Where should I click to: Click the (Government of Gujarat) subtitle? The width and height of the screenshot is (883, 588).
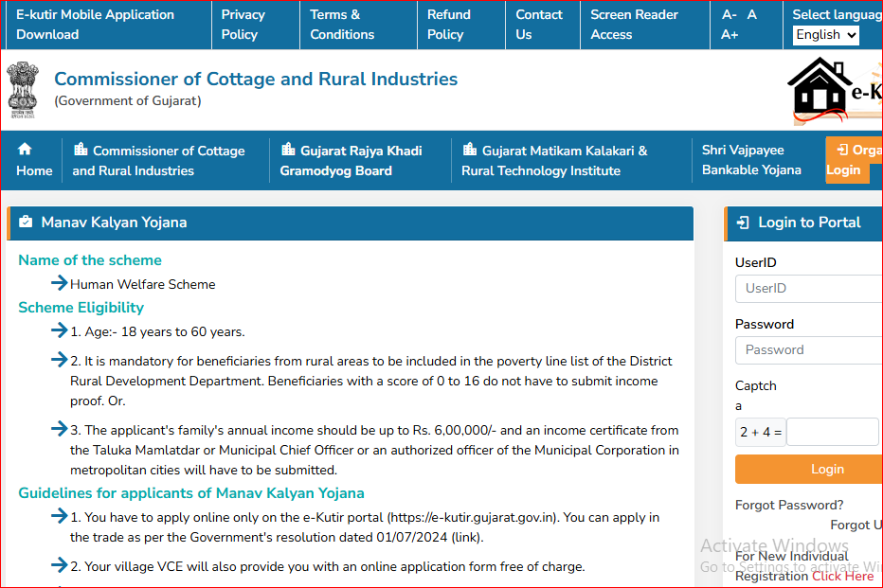128,100
